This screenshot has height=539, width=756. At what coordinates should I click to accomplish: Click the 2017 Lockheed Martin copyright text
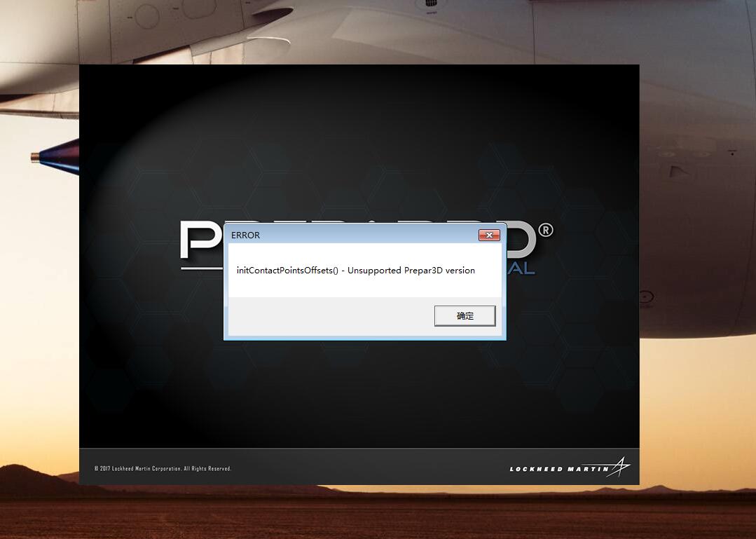coord(163,468)
